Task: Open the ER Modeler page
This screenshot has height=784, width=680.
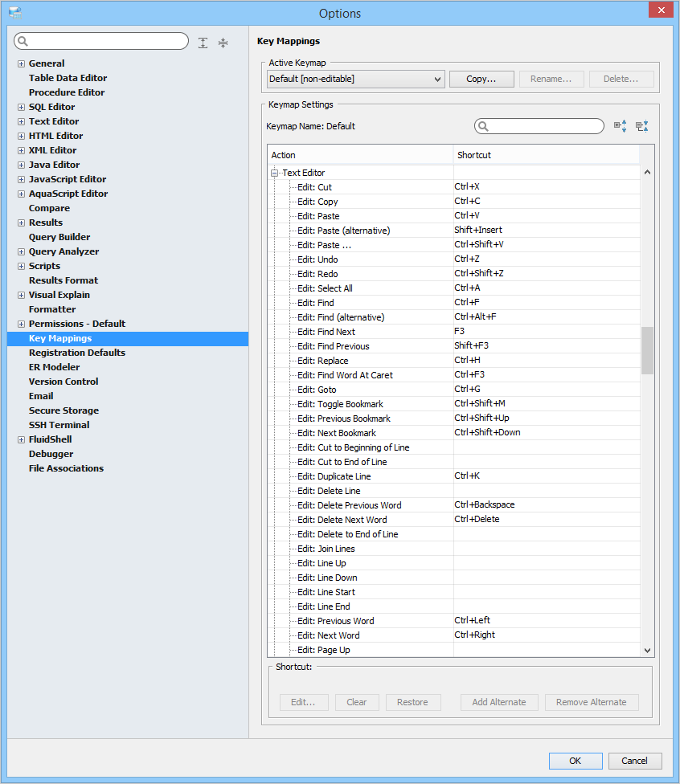Action: point(54,368)
